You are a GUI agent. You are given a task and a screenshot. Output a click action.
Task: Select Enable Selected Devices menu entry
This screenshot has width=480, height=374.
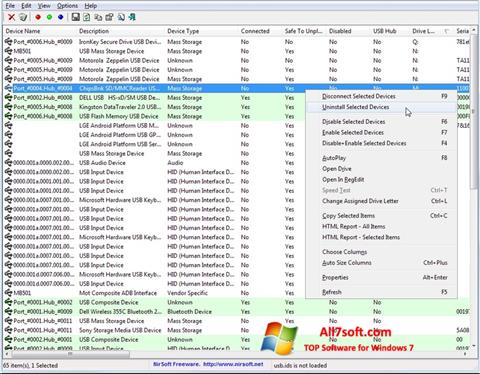pos(382,132)
